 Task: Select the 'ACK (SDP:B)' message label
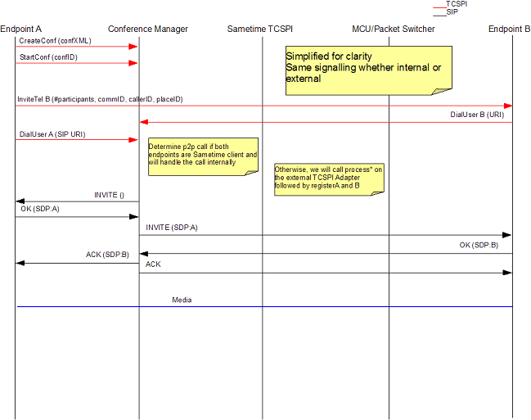[107, 255]
